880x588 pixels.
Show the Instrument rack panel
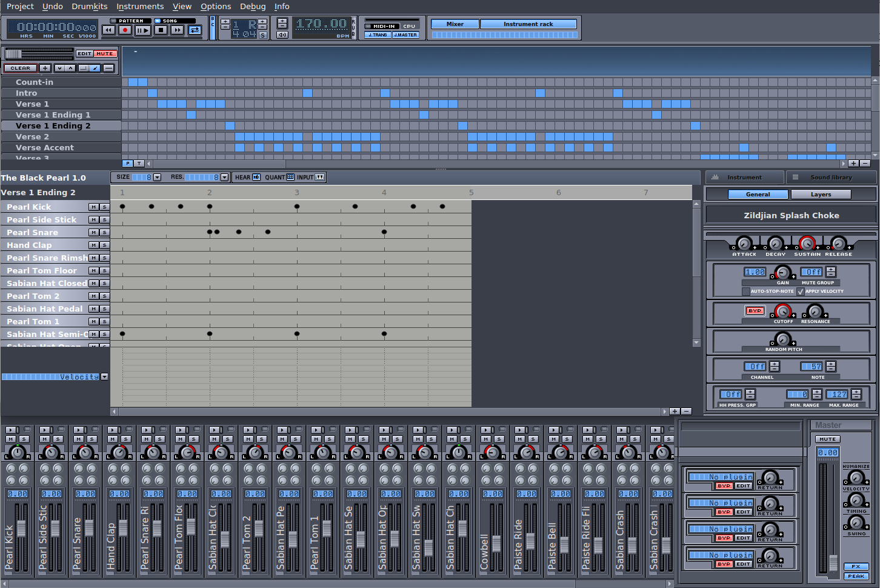coord(528,24)
